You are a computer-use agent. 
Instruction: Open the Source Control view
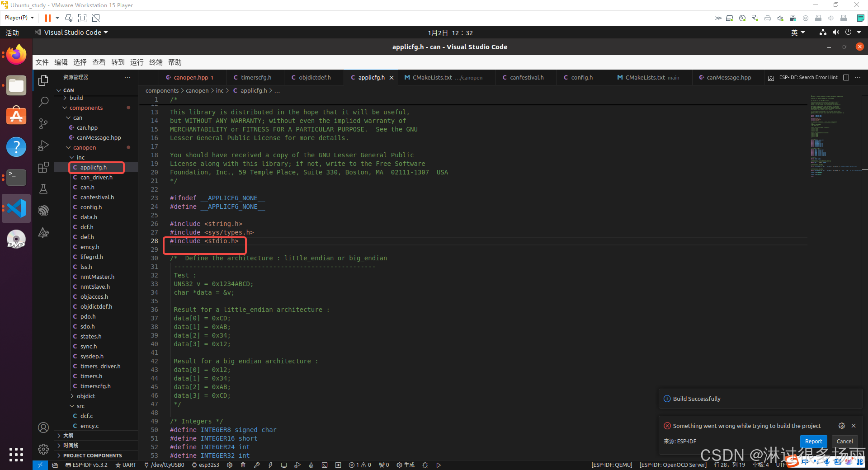(43, 124)
